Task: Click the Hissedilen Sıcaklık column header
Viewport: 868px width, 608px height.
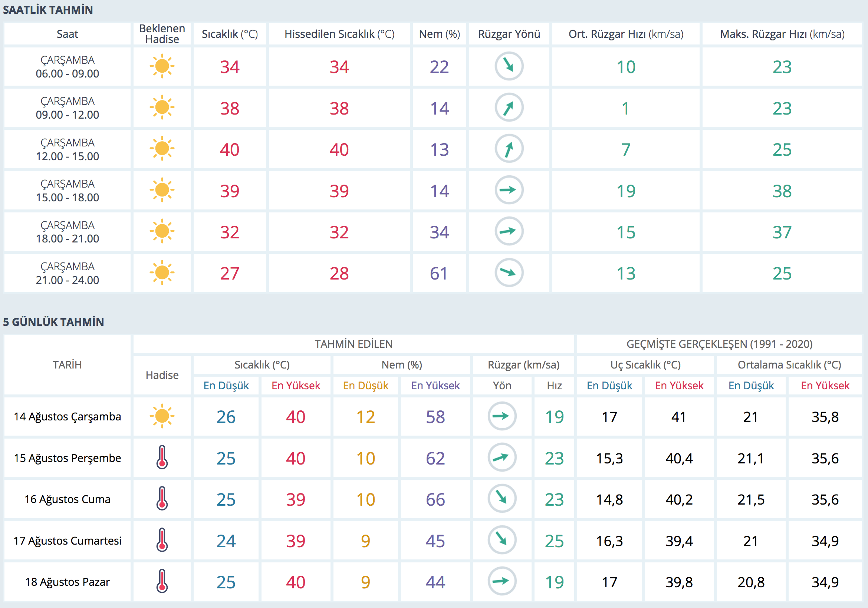Action: (x=339, y=34)
